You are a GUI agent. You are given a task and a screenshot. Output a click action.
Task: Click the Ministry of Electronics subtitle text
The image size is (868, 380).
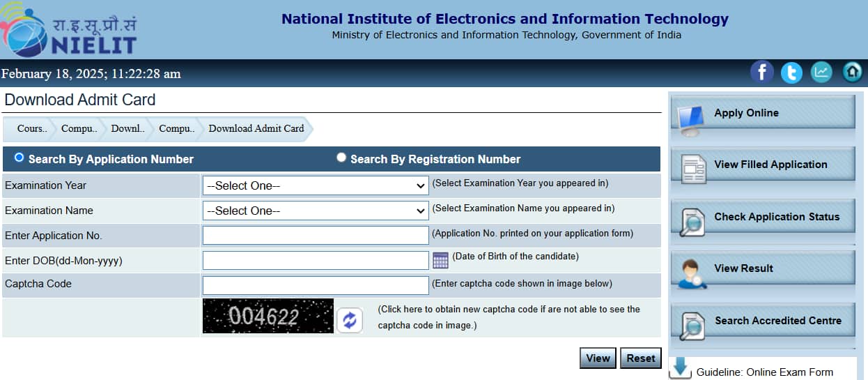coord(506,35)
